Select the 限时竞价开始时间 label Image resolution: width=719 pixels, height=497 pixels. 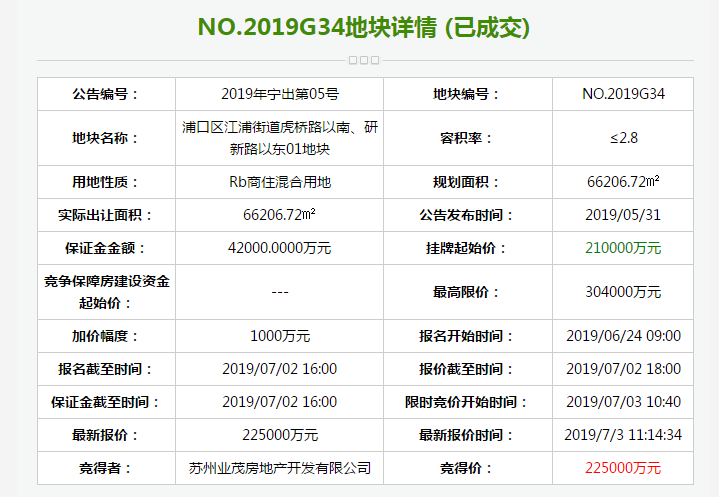pyautogui.click(x=467, y=402)
